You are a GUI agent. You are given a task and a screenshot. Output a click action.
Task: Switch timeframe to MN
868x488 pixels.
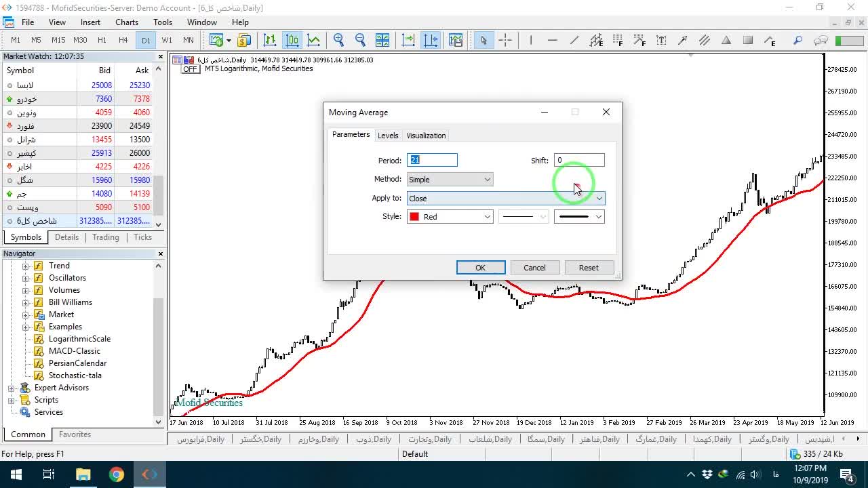189,40
